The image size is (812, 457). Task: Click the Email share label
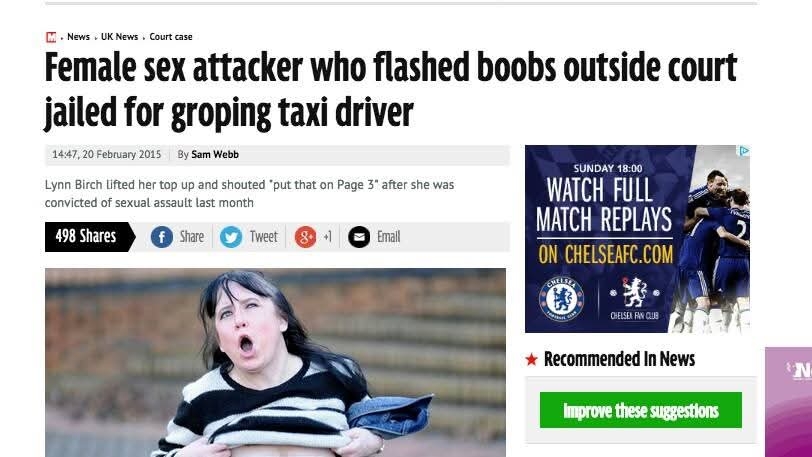[388, 237]
